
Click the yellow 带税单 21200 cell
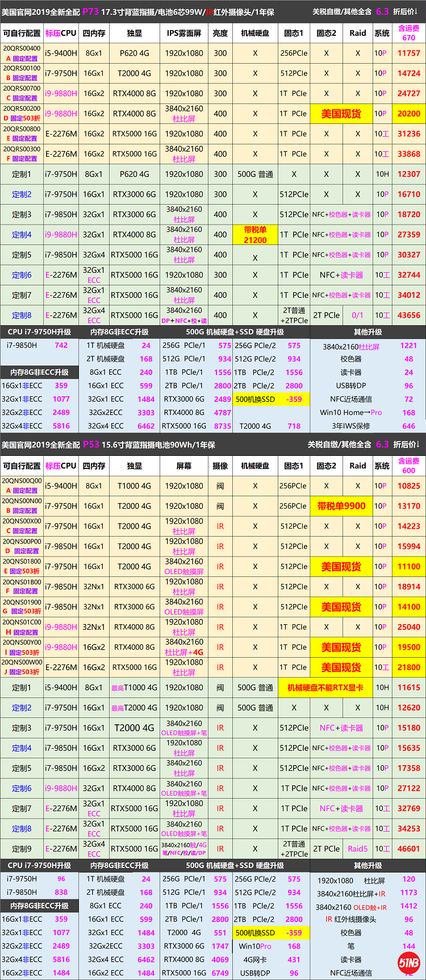click(255, 235)
